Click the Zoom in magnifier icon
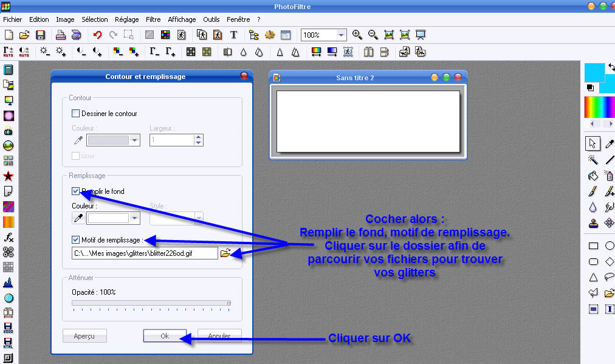This screenshot has width=615, height=364. click(x=357, y=35)
